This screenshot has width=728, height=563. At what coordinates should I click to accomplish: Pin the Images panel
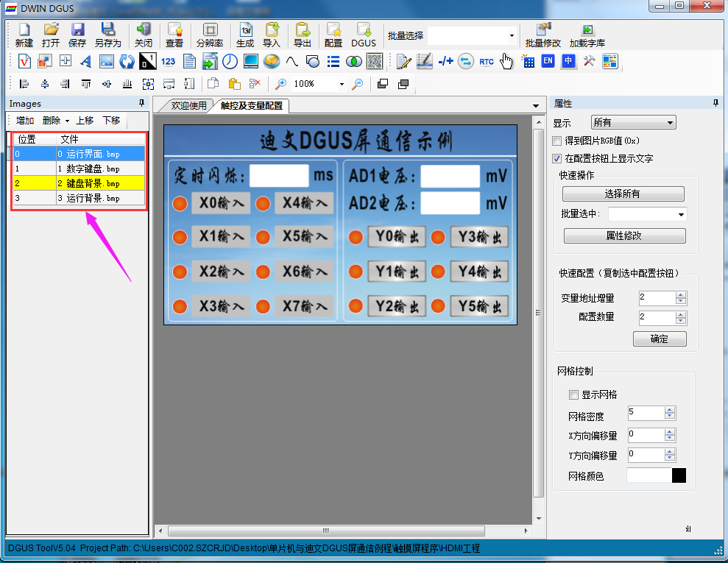click(x=141, y=103)
